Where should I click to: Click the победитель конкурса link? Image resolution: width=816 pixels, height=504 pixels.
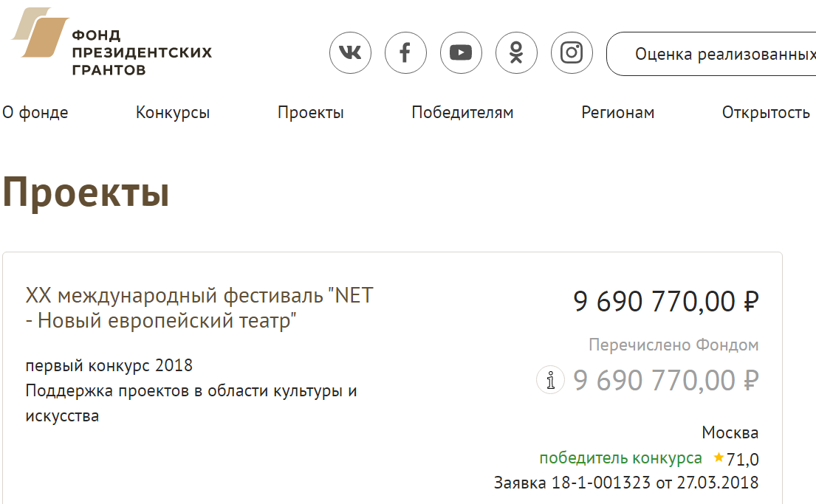(x=621, y=458)
